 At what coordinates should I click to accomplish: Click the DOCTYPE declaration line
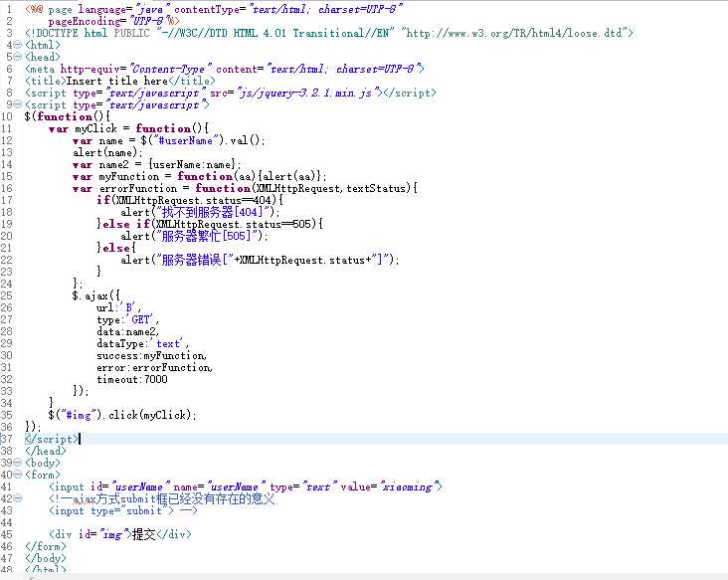click(x=329, y=34)
